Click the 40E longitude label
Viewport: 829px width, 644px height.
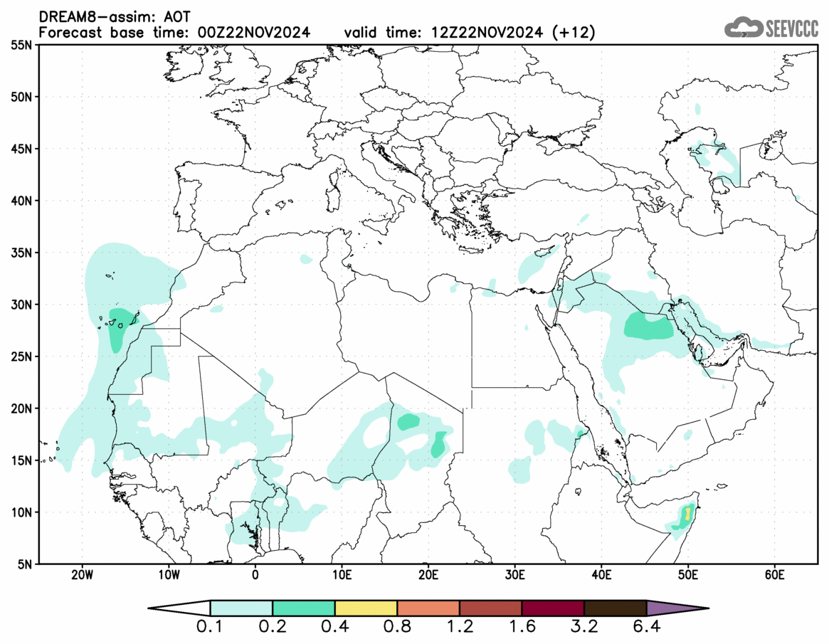pos(601,575)
